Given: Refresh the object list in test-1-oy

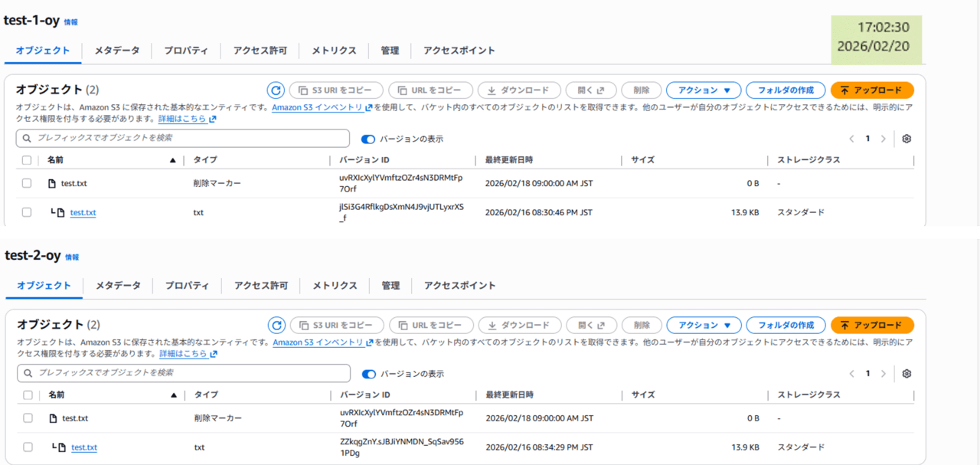Looking at the screenshot, I should point(276,90).
